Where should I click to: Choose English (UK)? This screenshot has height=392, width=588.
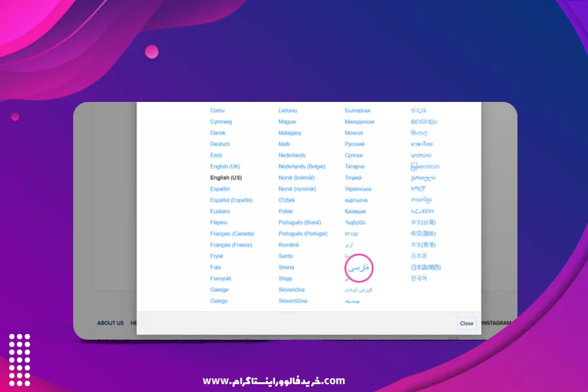coord(225,167)
